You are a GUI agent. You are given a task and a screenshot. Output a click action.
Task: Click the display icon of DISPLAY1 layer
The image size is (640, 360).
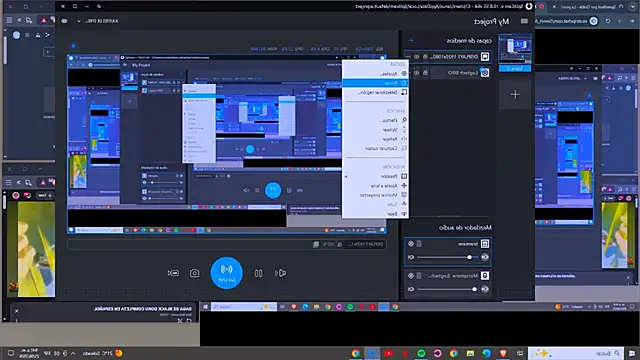484,57
